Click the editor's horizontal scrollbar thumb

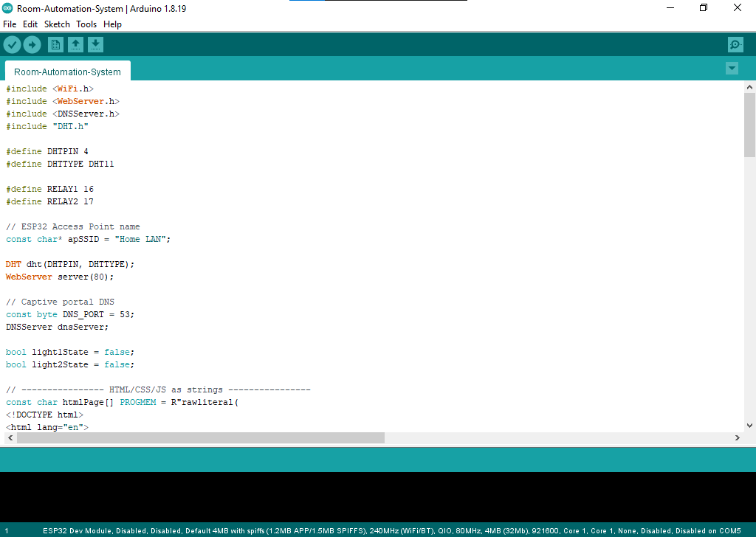click(x=199, y=438)
